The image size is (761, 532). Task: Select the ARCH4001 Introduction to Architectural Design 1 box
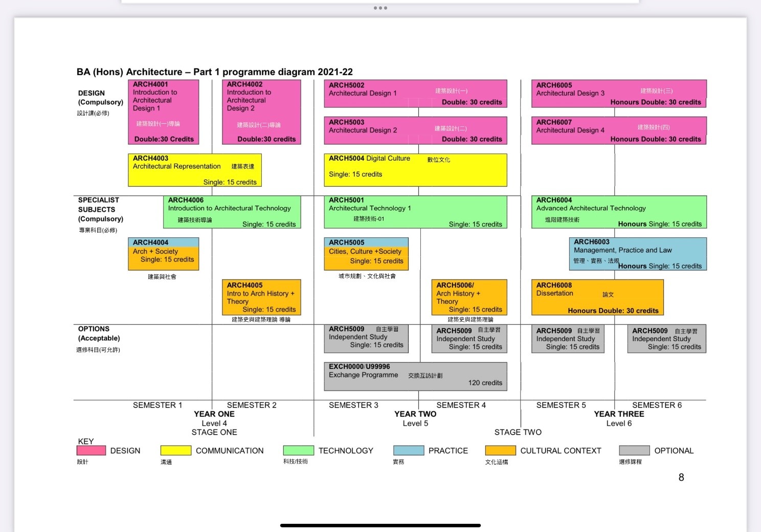tap(163, 112)
